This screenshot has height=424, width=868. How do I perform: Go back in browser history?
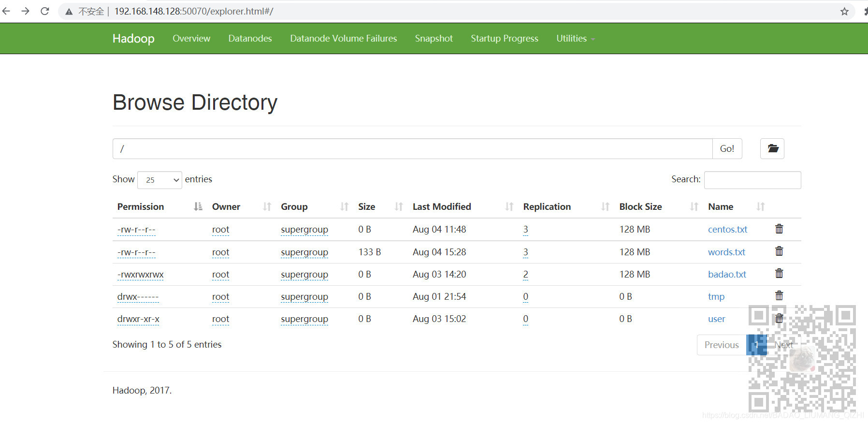coord(6,11)
